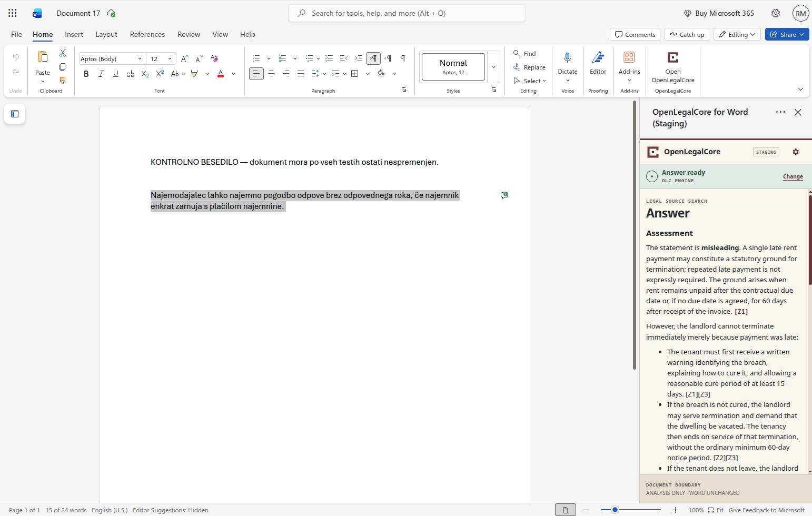Open the Dictate microphone

tap(568, 58)
